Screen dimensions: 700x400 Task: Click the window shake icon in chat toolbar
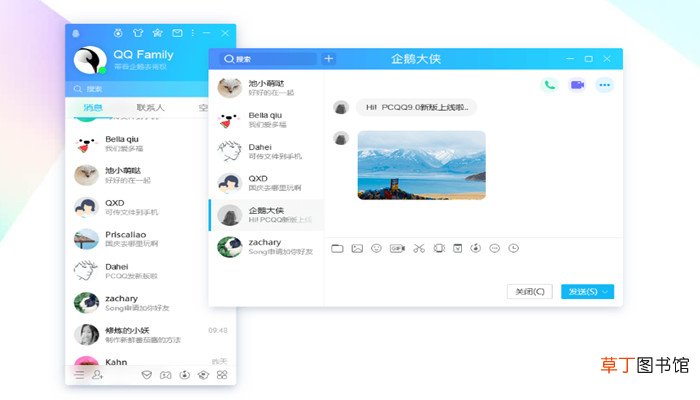439,248
